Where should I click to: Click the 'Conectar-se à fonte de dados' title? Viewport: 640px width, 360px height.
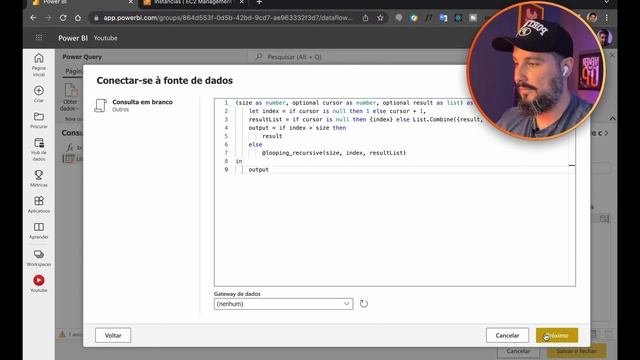click(x=164, y=80)
